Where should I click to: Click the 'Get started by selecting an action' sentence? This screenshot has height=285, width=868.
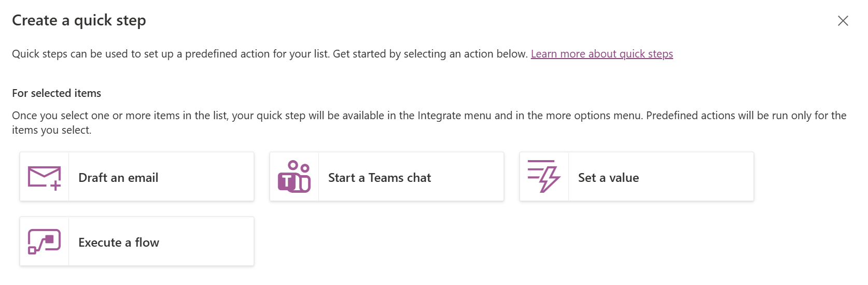click(430, 54)
